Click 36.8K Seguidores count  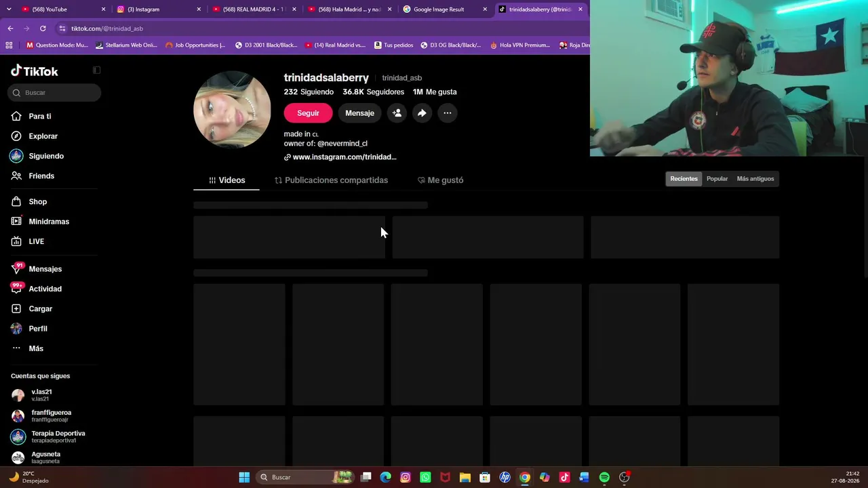(373, 92)
